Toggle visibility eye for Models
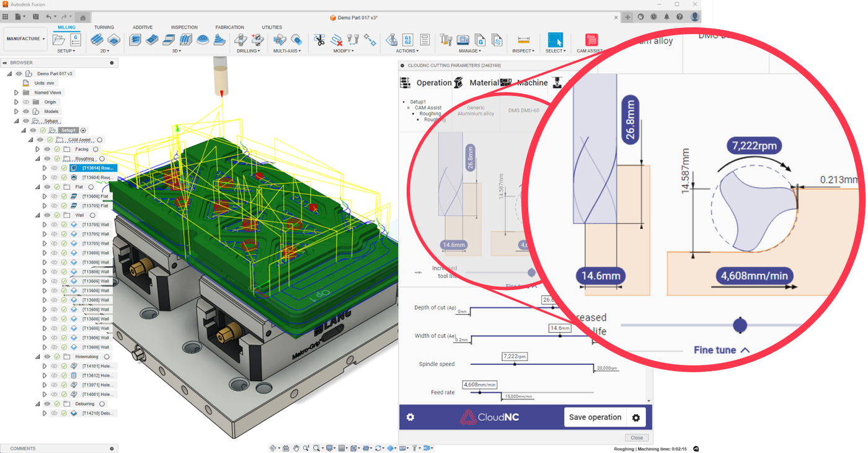 coord(26,111)
